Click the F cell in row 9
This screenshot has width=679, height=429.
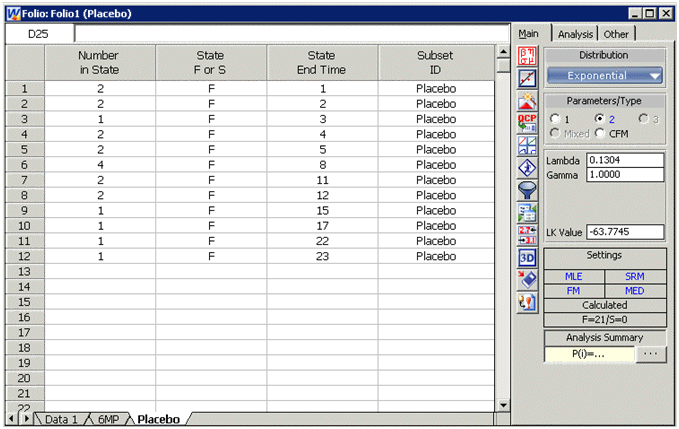(x=211, y=210)
